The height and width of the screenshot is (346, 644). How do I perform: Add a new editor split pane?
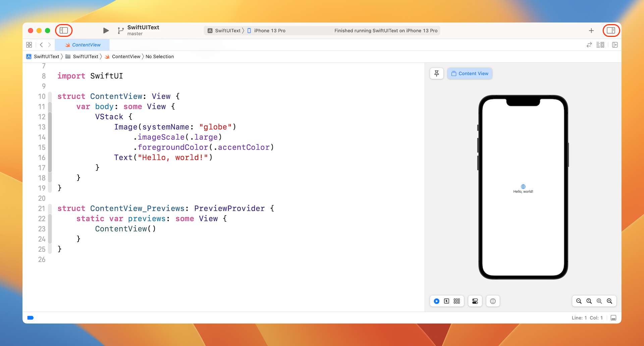pos(615,45)
